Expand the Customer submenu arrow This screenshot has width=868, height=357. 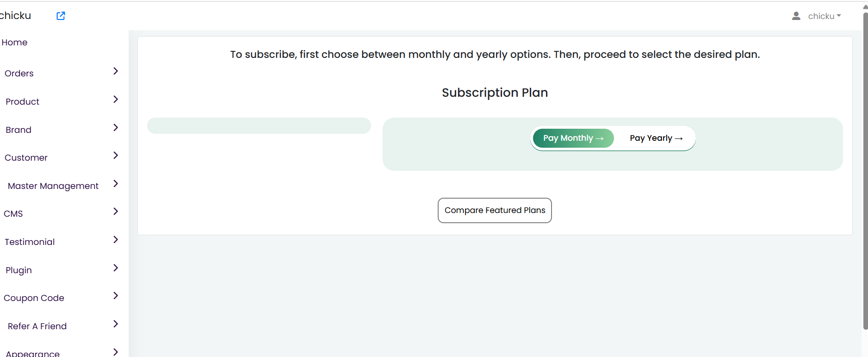(x=116, y=155)
